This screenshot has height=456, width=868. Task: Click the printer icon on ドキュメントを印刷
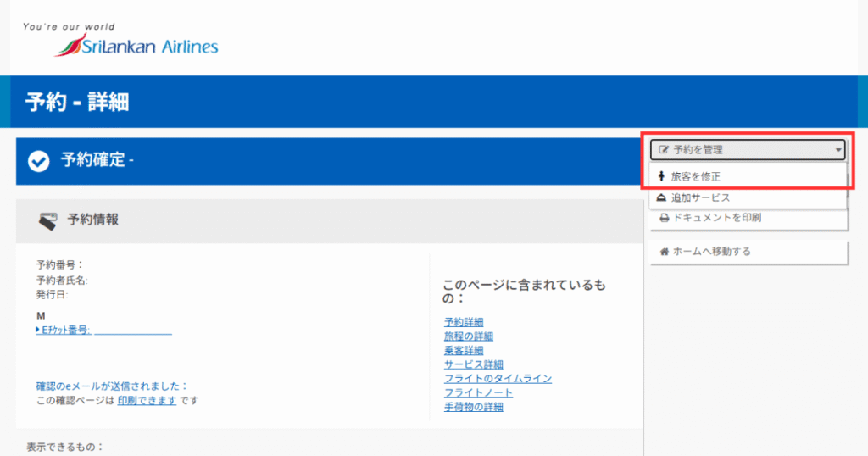tap(665, 218)
